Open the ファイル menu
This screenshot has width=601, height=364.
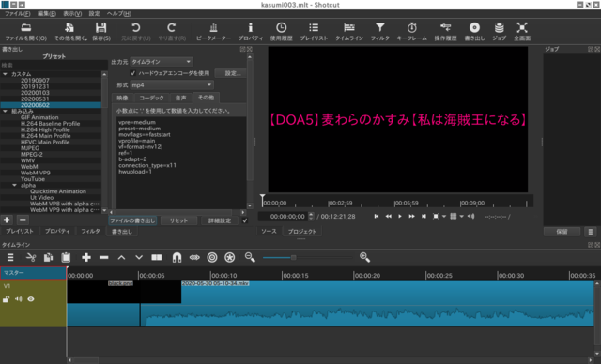[17, 14]
